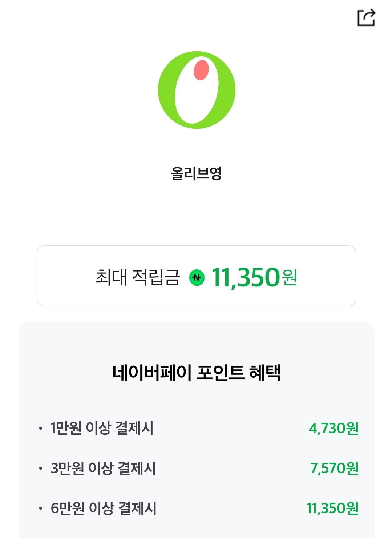
Task: Tap the 7,570원 point amount
Action: click(x=334, y=468)
